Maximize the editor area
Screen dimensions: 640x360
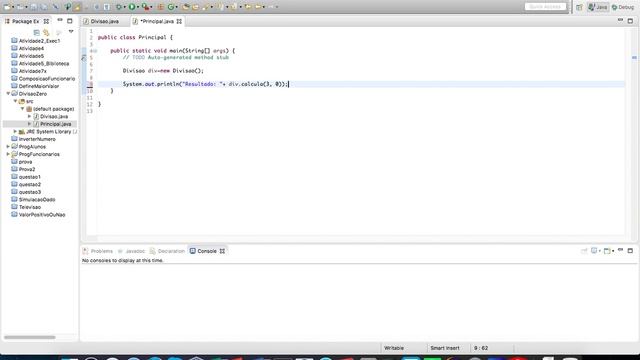click(x=630, y=21)
